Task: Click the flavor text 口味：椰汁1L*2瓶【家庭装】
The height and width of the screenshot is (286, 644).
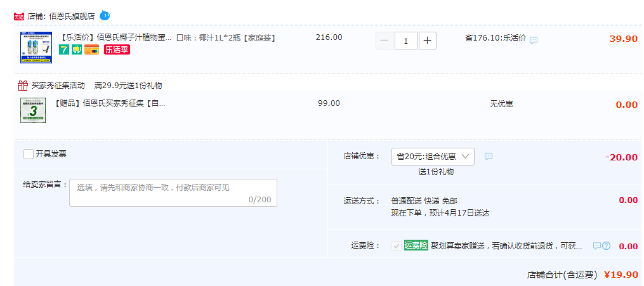Action: [226, 38]
